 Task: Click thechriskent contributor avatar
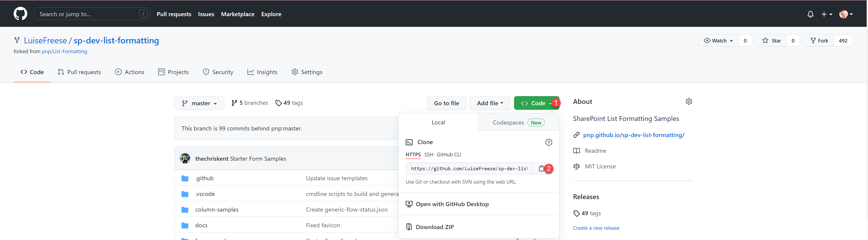(x=185, y=158)
